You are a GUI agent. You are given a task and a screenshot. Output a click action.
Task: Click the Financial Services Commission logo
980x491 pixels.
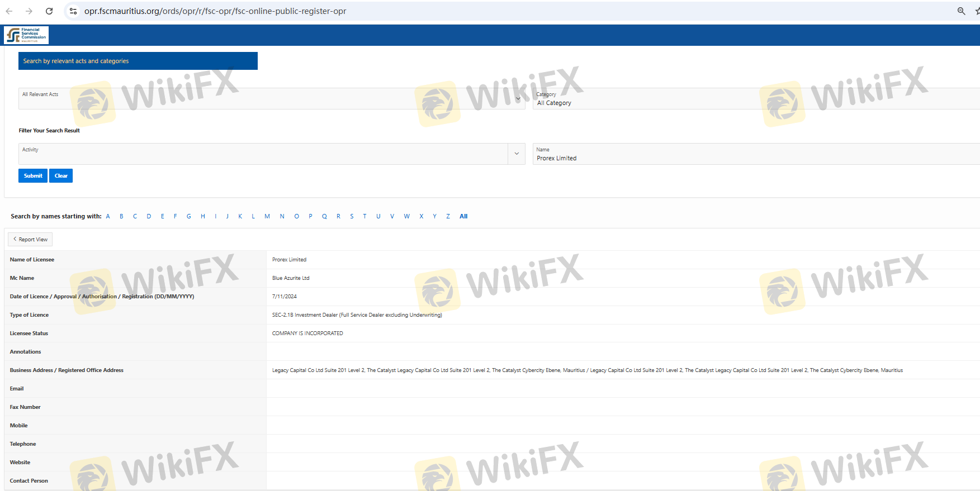26,35
